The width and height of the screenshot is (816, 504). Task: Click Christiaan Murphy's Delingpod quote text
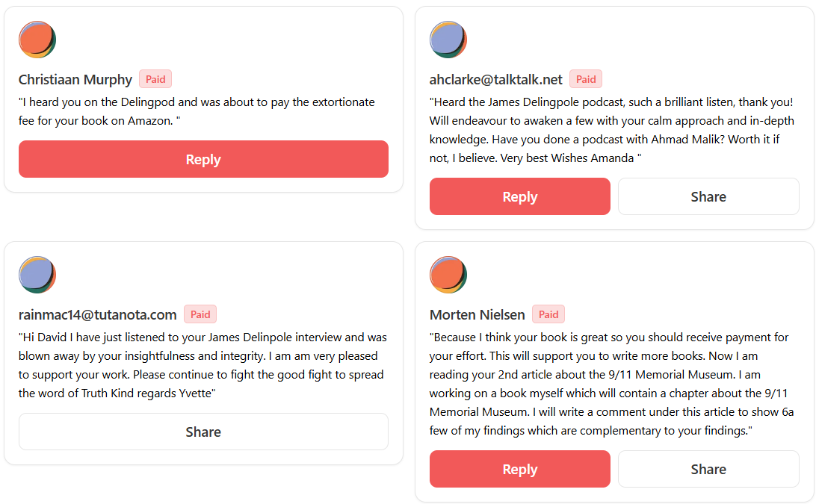click(x=197, y=111)
